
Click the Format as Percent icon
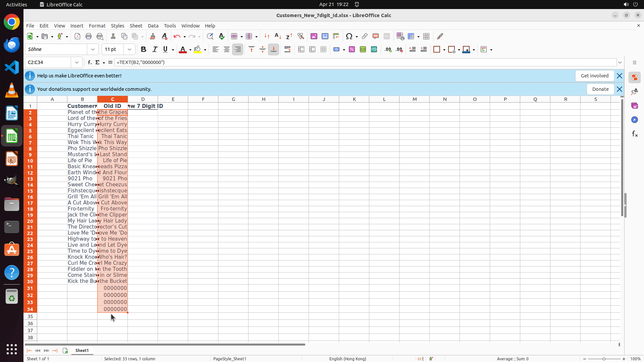click(352, 50)
